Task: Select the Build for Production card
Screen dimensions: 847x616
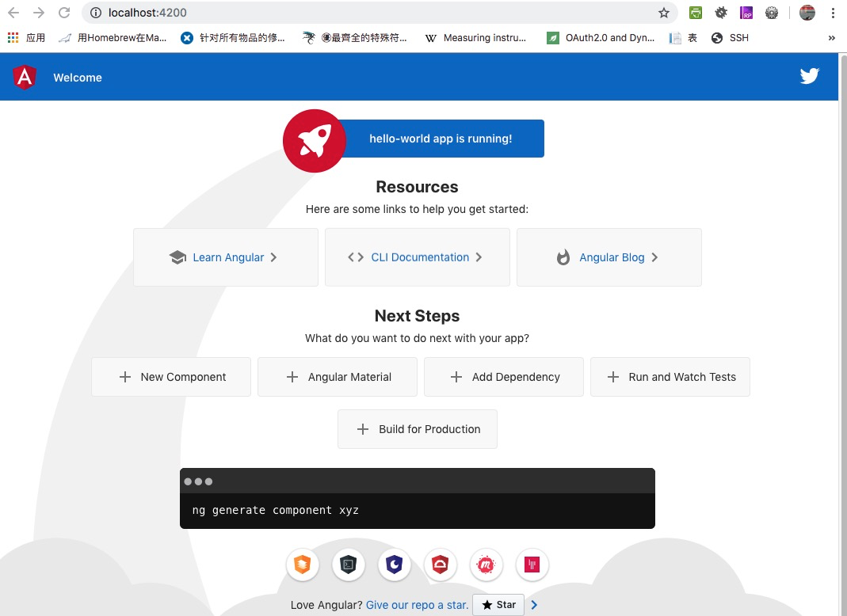Action: coord(418,429)
